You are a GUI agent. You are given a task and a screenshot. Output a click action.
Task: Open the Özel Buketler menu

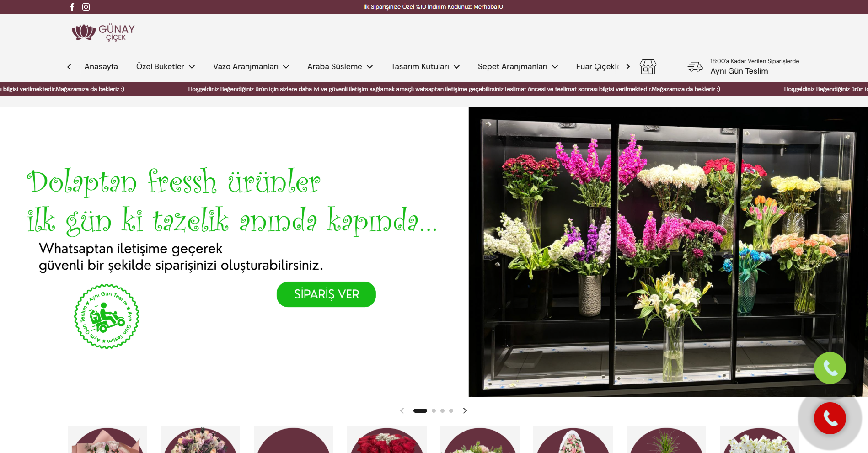pos(160,67)
